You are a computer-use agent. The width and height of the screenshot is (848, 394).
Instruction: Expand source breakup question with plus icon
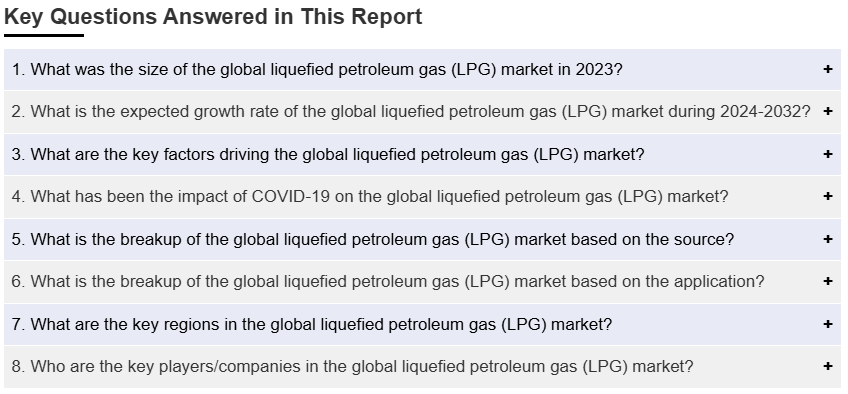(827, 239)
